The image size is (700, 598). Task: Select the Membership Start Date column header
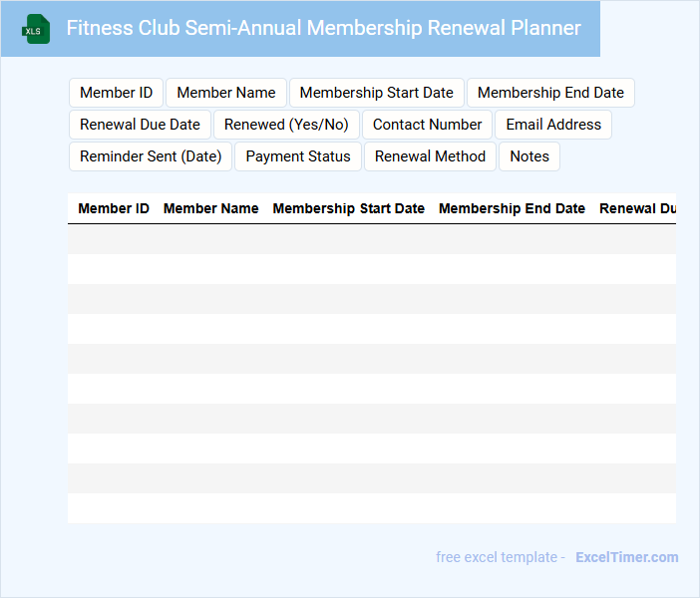(x=348, y=208)
